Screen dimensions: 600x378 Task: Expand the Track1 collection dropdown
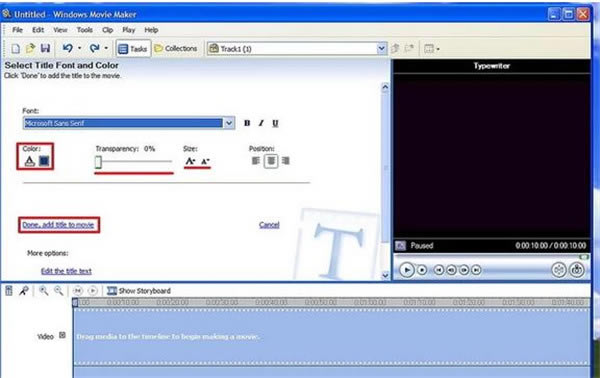tap(381, 49)
